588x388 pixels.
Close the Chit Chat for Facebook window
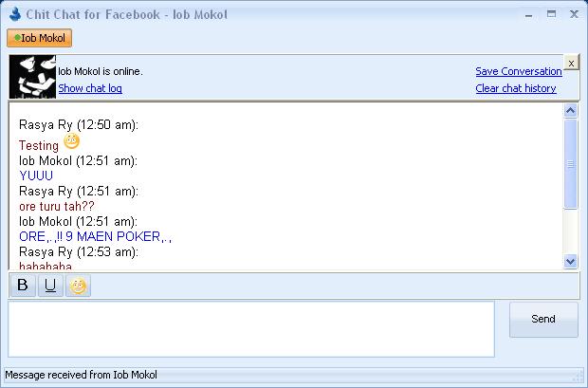pos(574,14)
